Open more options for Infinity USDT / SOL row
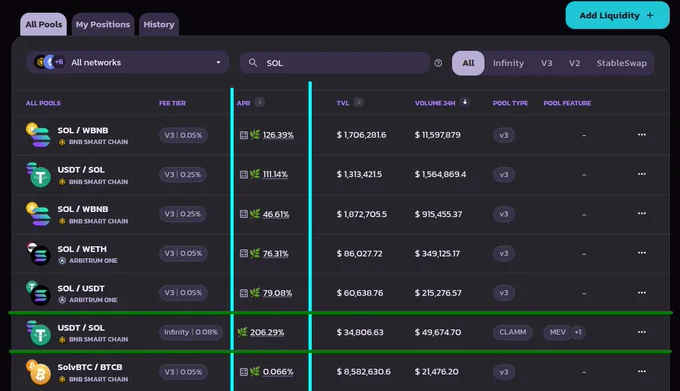This screenshot has height=391, width=680. click(642, 332)
